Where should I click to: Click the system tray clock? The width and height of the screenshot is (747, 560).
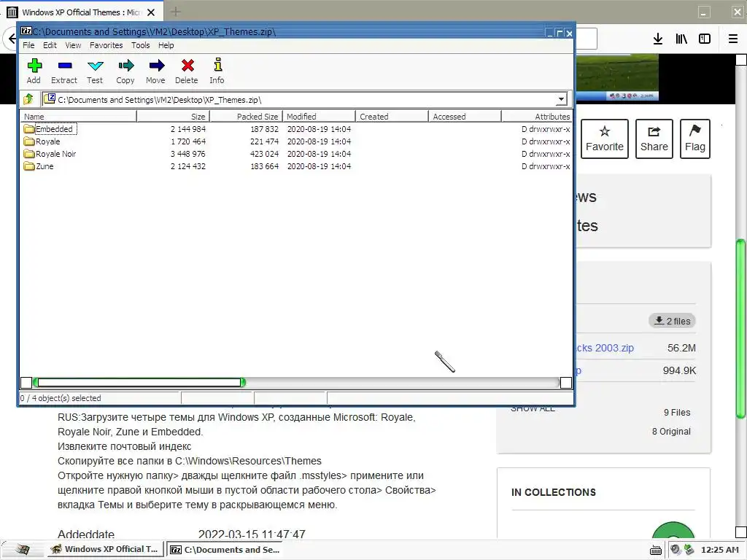[719, 550]
